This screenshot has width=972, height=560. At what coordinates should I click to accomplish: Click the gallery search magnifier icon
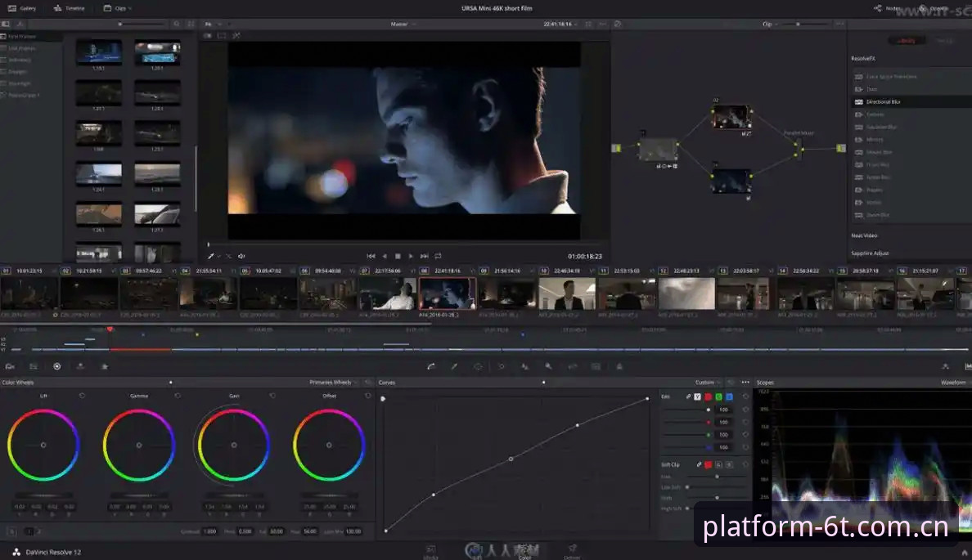click(x=177, y=24)
